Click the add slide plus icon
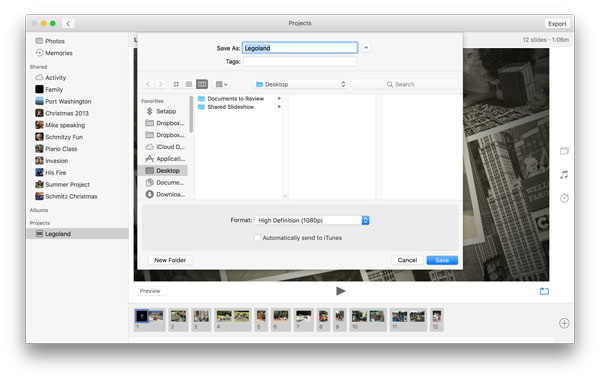This screenshot has width=600, height=380. [x=564, y=323]
